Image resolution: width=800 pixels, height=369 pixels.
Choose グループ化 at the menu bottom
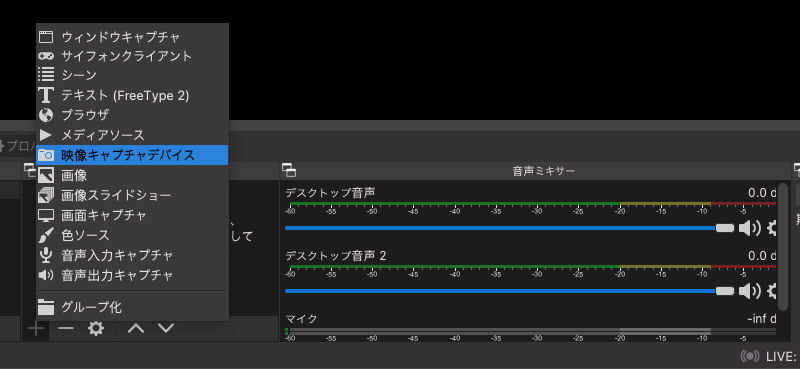tap(132, 307)
